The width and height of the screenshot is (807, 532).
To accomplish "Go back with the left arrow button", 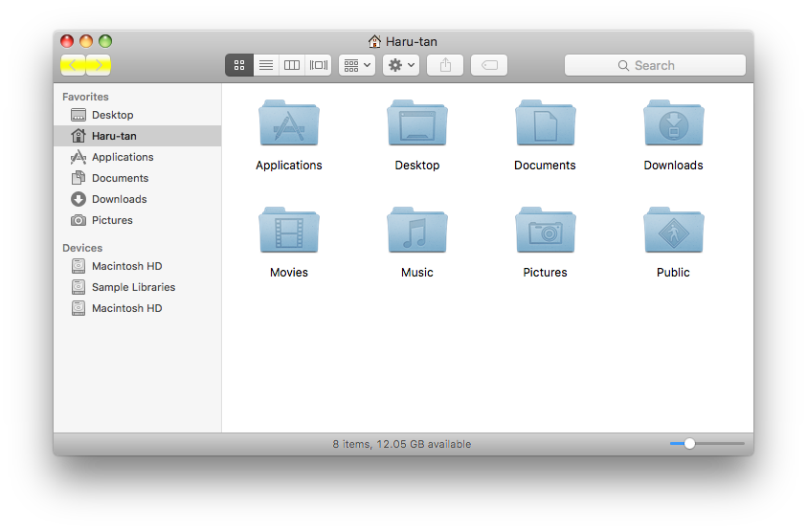I will pos(73,65).
